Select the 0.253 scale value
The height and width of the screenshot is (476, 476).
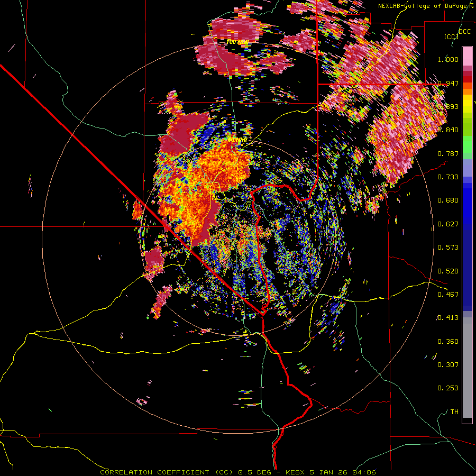448,388
